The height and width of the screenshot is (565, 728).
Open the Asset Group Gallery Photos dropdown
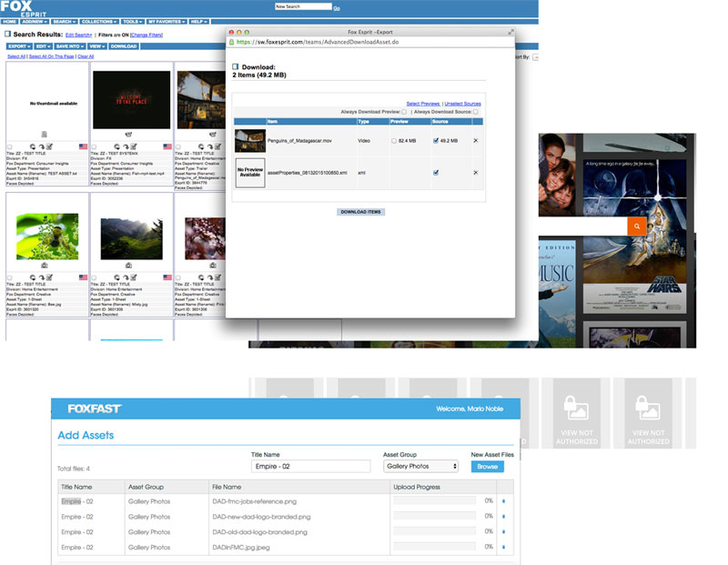420,466
